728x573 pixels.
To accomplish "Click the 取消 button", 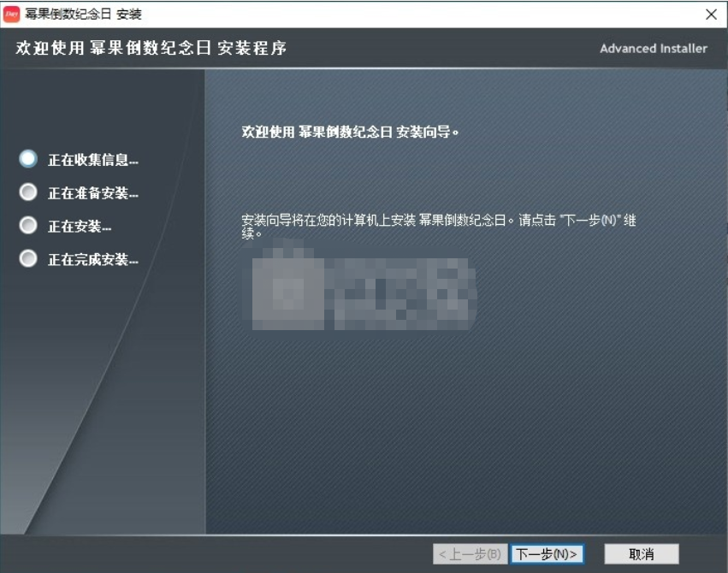I will click(642, 554).
